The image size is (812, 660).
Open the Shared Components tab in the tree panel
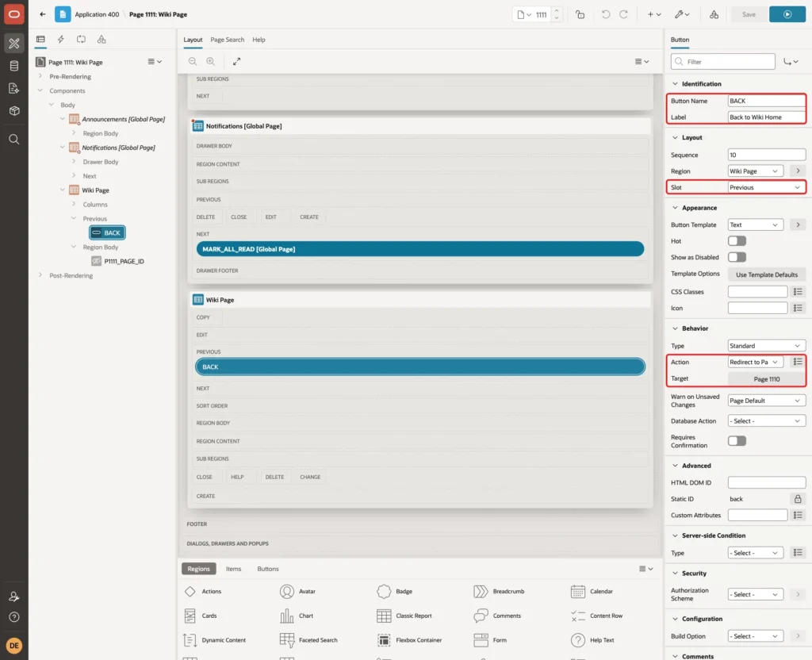click(x=101, y=40)
